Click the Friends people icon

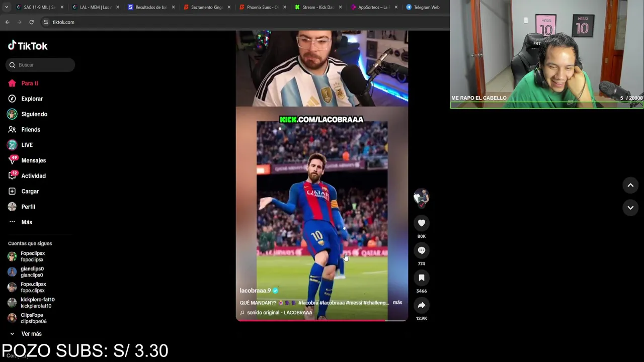12,130
